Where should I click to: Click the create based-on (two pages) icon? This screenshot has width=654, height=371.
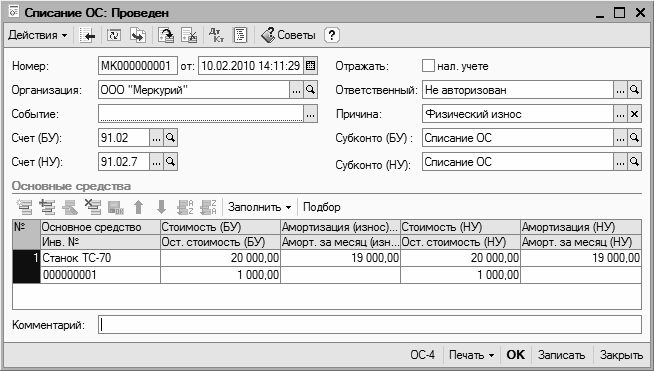[x=138, y=35]
